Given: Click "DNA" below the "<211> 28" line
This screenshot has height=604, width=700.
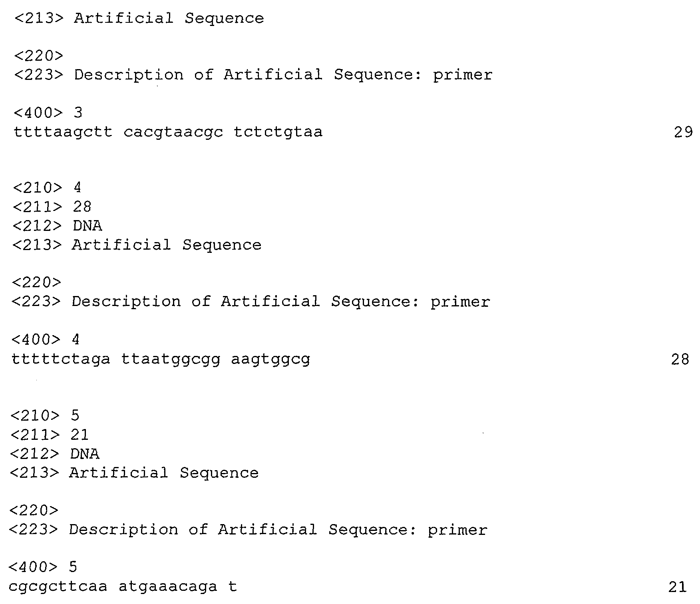Looking at the screenshot, I should [x=87, y=226].
